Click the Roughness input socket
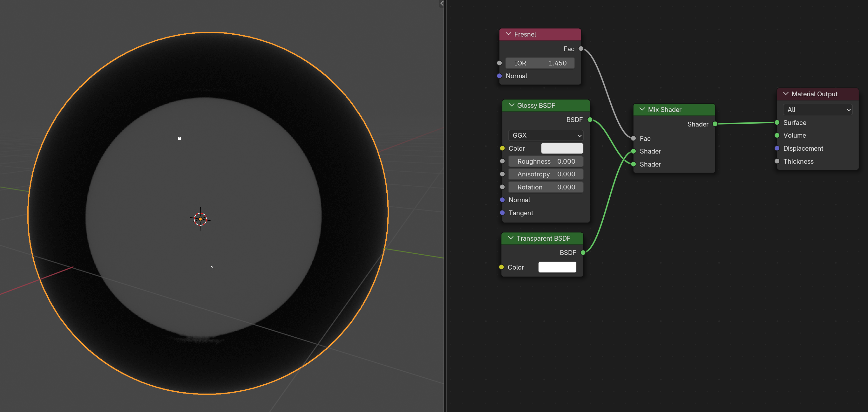 502,161
